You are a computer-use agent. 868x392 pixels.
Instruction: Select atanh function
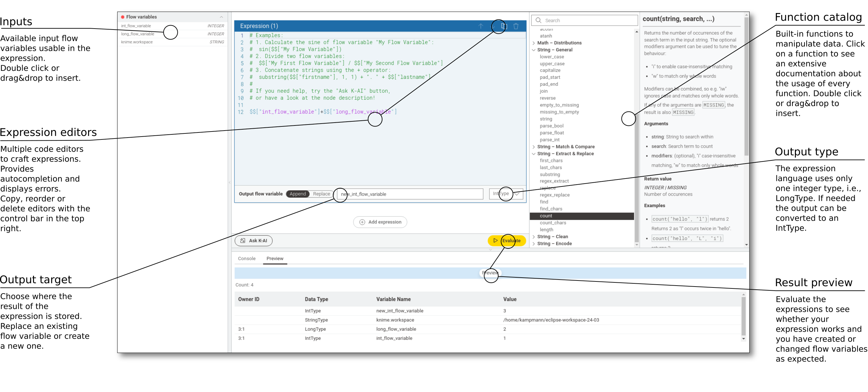(545, 36)
